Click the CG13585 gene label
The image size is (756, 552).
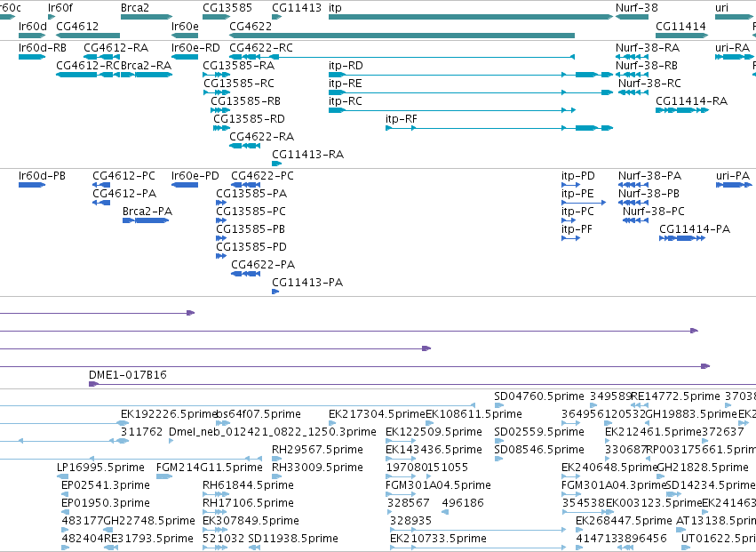pos(227,8)
